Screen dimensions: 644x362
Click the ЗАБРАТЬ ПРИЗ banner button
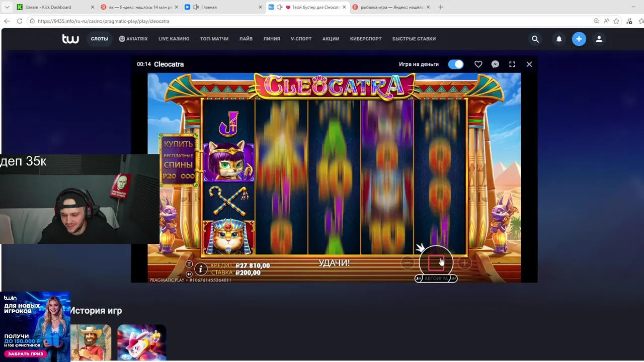(x=25, y=353)
